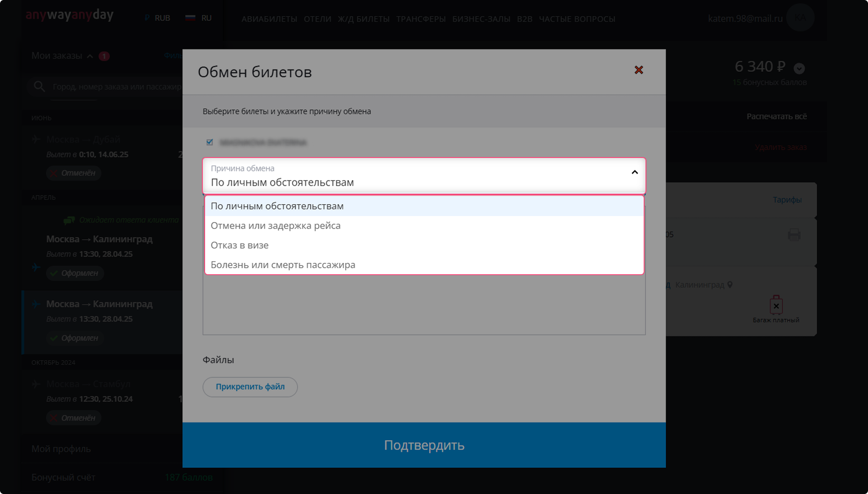
Task: Select 'Болезнь или смерть пассажира' option
Action: tap(282, 265)
